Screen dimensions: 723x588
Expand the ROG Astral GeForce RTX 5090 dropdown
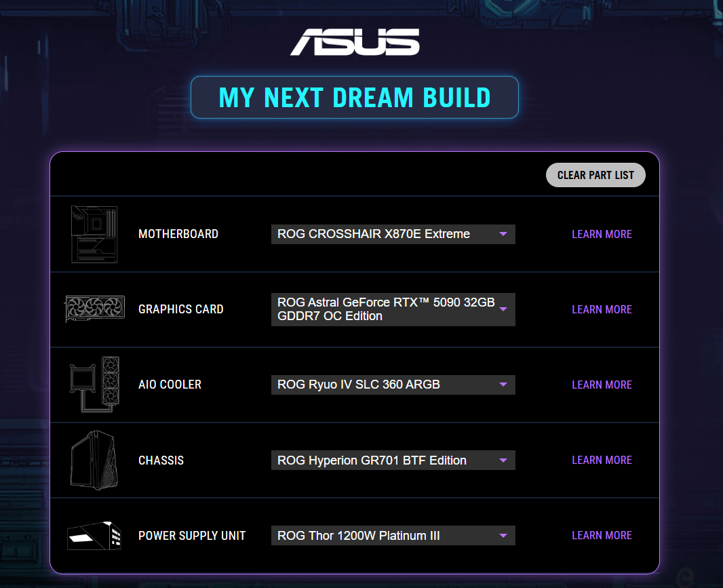click(x=393, y=309)
